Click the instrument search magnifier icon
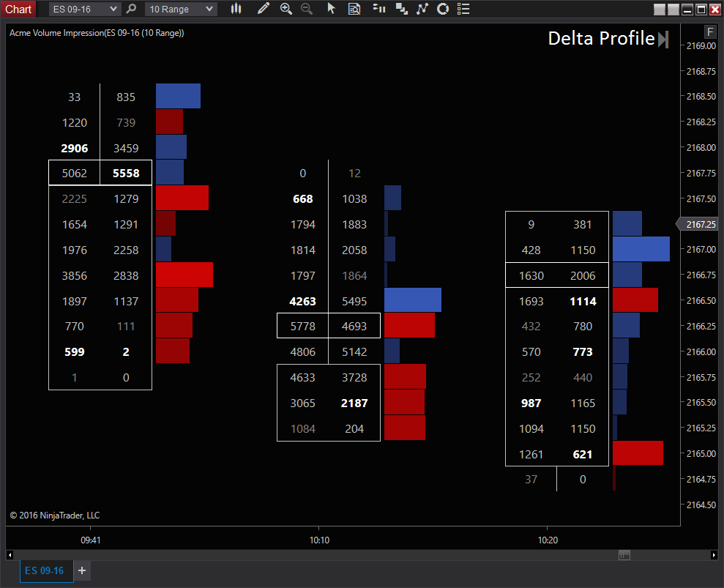This screenshot has height=588, width=724. pyautogui.click(x=132, y=9)
